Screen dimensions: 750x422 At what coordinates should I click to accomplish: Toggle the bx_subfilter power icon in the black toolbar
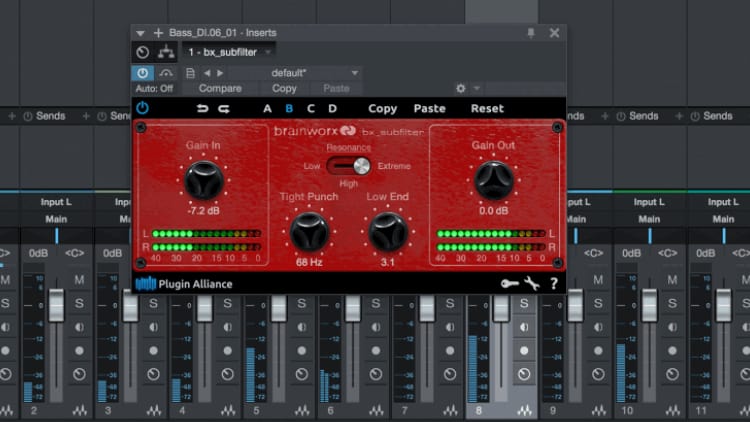(x=142, y=108)
